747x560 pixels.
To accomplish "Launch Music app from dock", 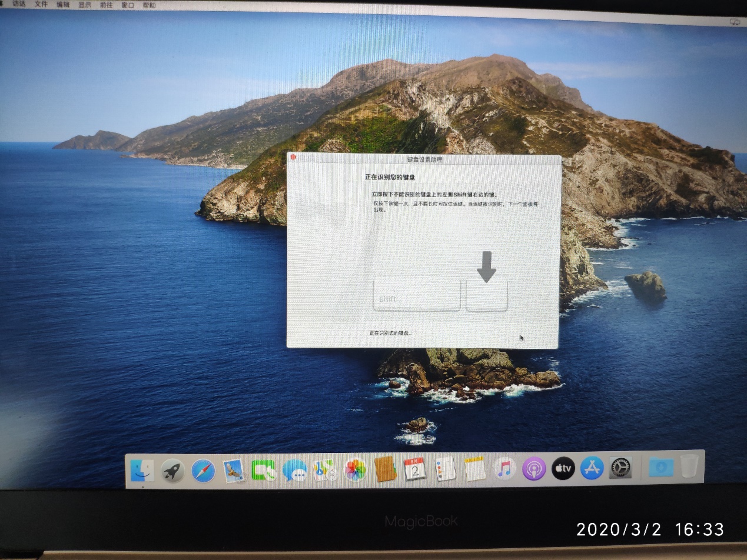I will [504, 469].
